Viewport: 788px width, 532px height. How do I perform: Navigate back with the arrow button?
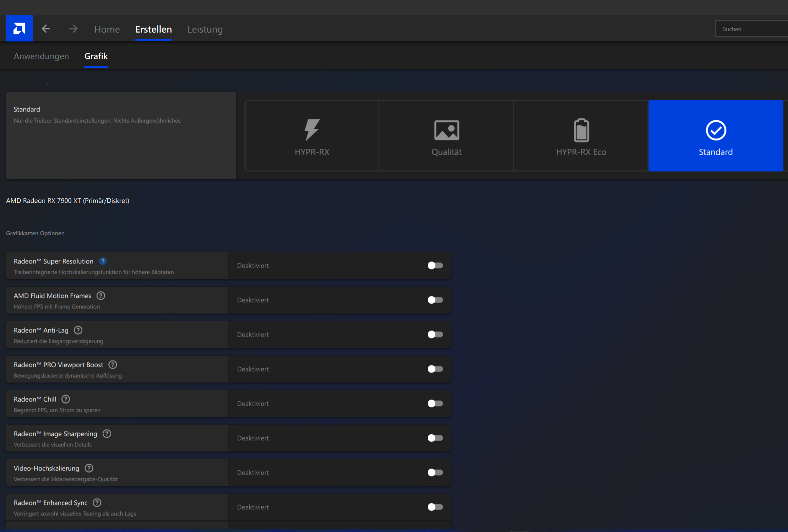(46, 28)
